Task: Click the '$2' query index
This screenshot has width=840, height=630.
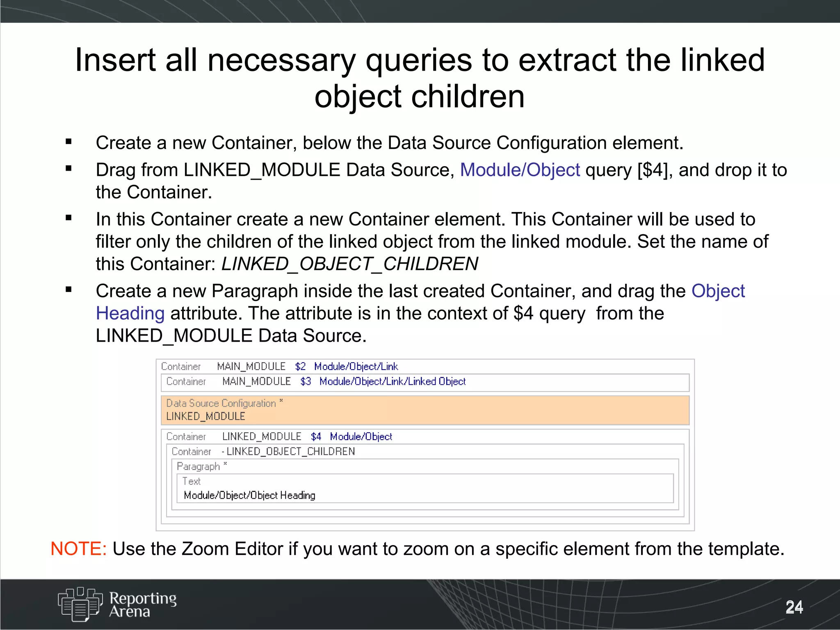Action: pos(300,367)
